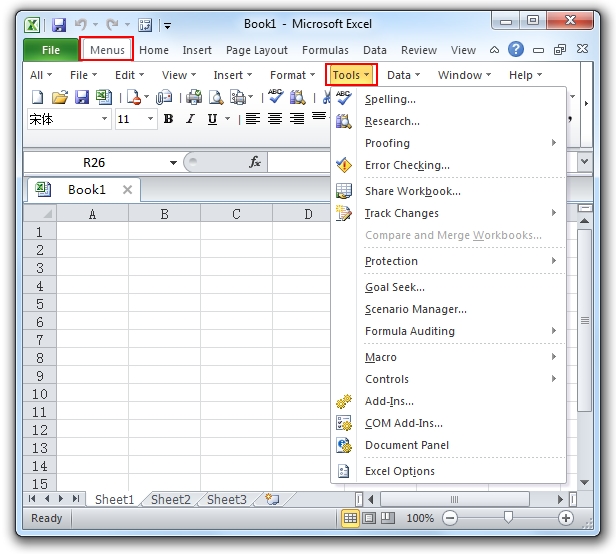This screenshot has height=554, width=616.
Task: Expand the font size dropdown
Action: click(x=151, y=119)
